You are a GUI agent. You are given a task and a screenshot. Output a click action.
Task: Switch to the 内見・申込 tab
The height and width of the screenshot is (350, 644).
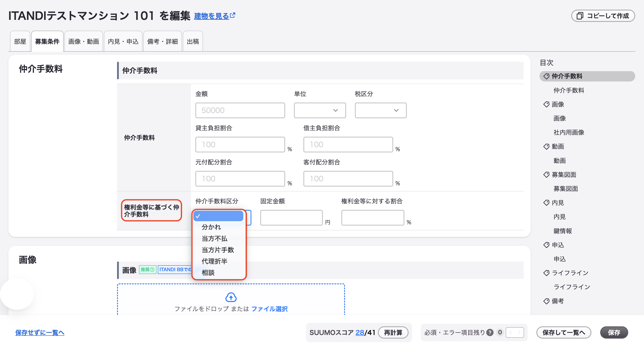(x=123, y=41)
